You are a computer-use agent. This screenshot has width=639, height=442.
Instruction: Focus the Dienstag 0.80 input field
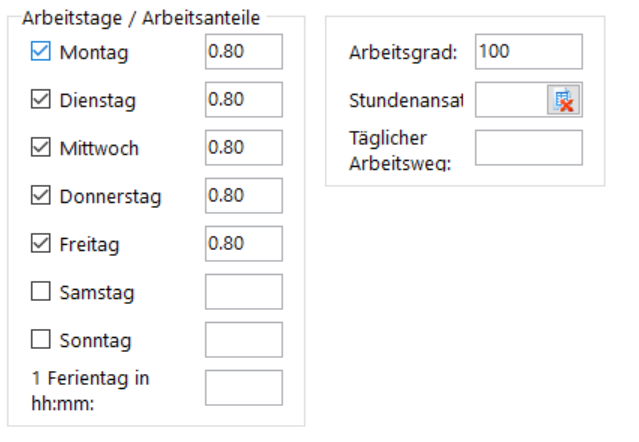point(243,100)
